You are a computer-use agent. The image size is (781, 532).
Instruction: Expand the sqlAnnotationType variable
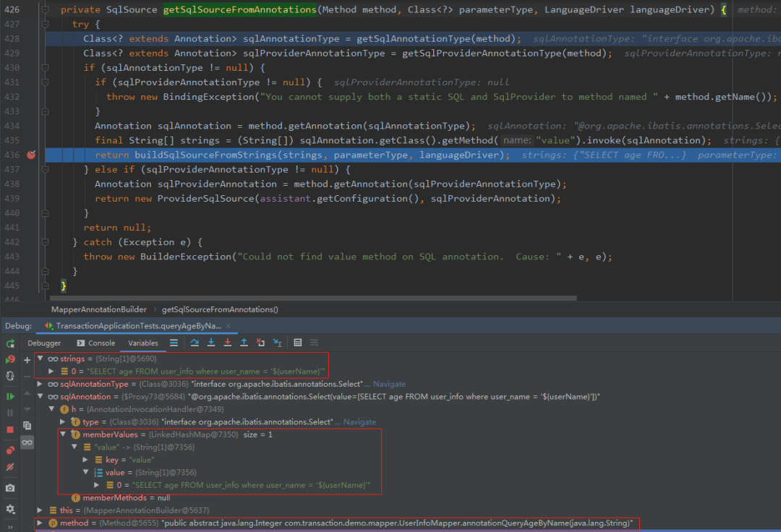[x=40, y=385]
